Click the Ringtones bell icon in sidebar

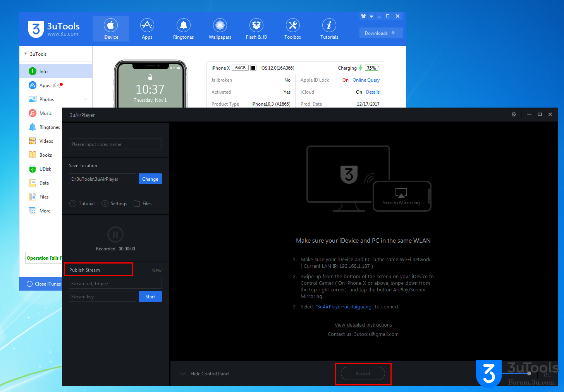pos(33,127)
